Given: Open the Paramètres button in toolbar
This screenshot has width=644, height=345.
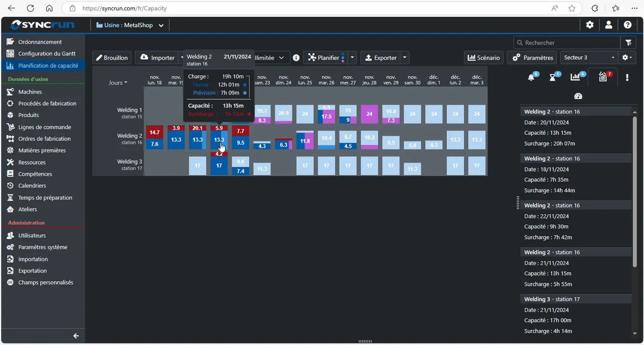Looking at the screenshot, I should (x=532, y=57).
